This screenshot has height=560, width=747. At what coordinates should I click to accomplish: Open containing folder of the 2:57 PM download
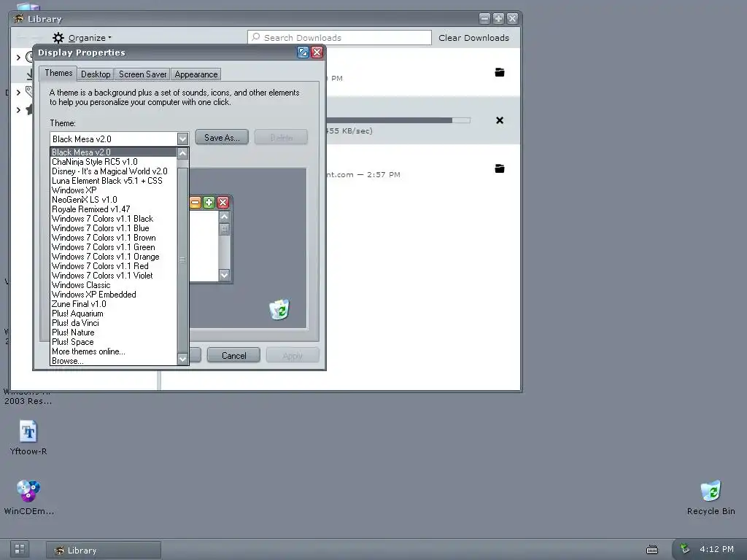pos(499,168)
